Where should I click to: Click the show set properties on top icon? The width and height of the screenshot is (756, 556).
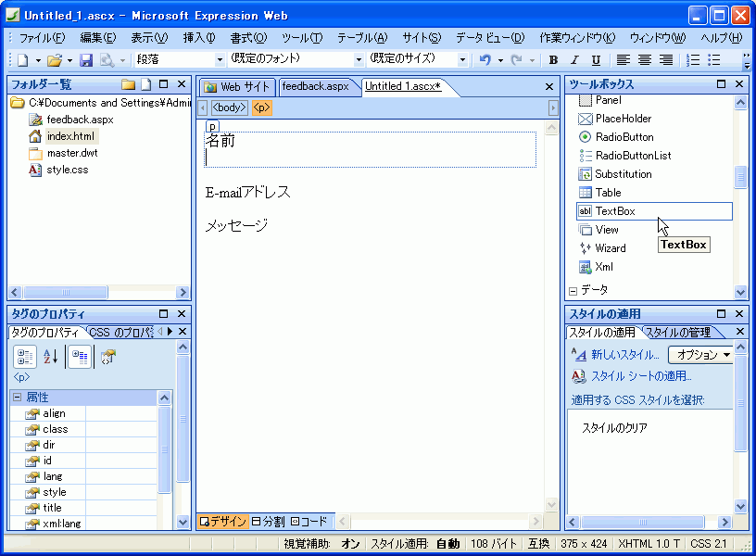[x=80, y=358]
